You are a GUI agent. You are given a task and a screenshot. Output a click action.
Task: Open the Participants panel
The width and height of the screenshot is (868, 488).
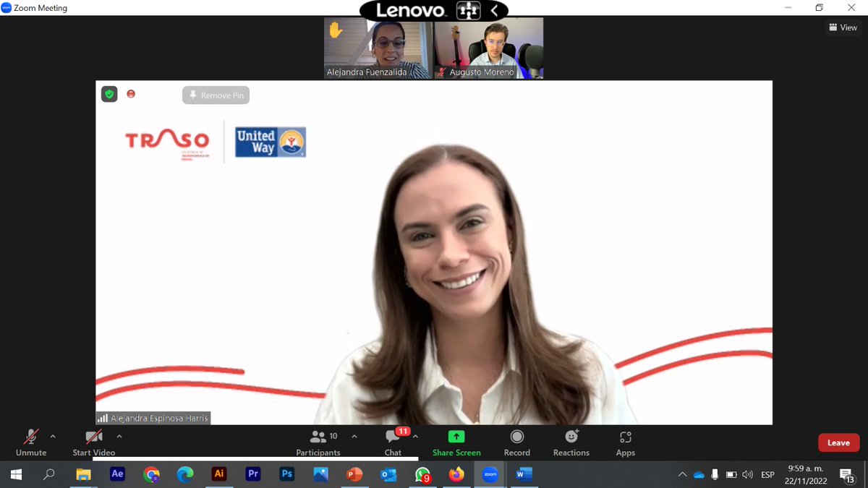(x=318, y=442)
